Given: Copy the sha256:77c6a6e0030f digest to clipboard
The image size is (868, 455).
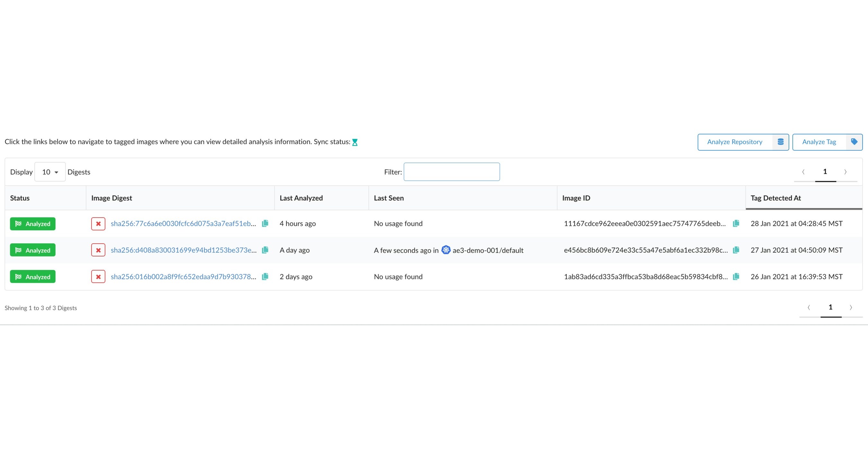Looking at the screenshot, I should [x=265, y=223].
